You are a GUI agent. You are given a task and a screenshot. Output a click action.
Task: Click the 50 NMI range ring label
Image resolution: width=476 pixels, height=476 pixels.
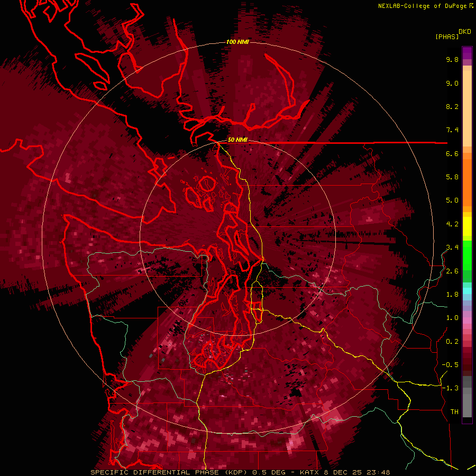click(x=237, y=140)
